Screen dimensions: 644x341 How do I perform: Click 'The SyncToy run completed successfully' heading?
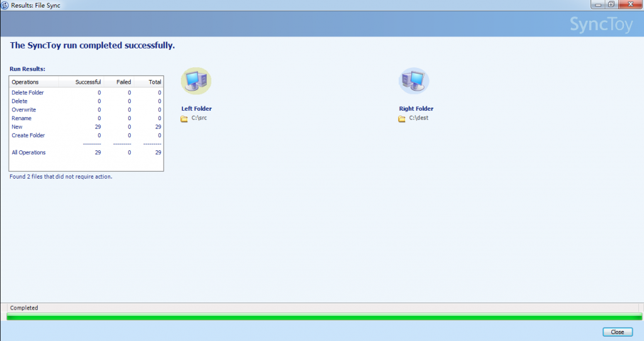pos(92,45)
